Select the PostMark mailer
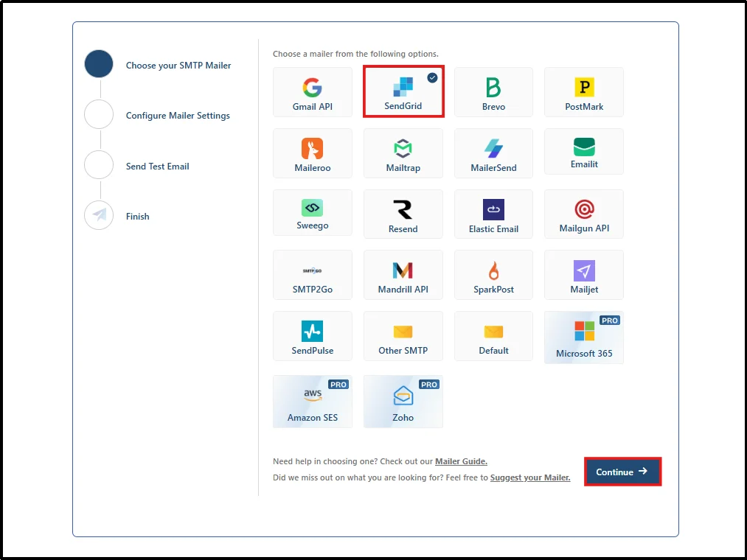The height and width of the screenshot is (560, 747). [x=584, y=92]
